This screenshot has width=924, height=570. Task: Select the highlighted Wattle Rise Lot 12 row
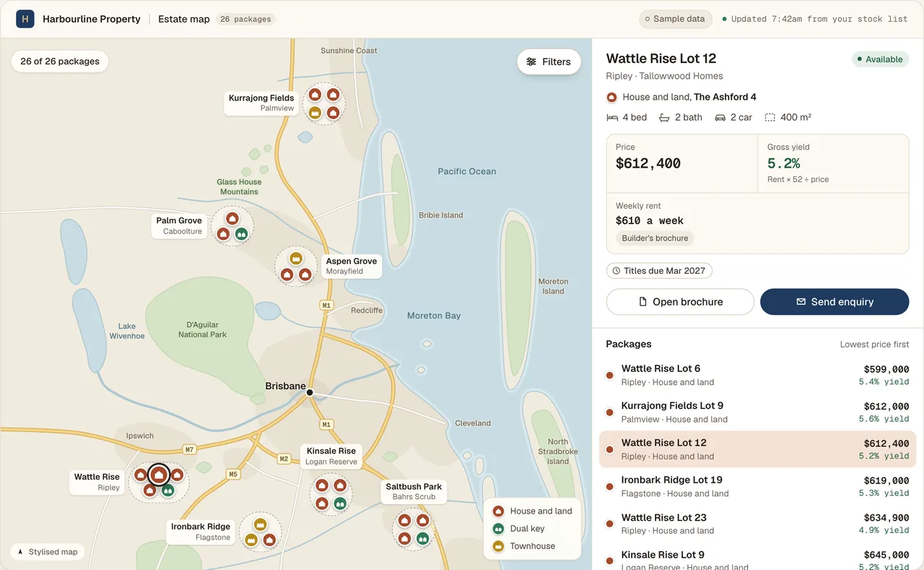[758, 449]
